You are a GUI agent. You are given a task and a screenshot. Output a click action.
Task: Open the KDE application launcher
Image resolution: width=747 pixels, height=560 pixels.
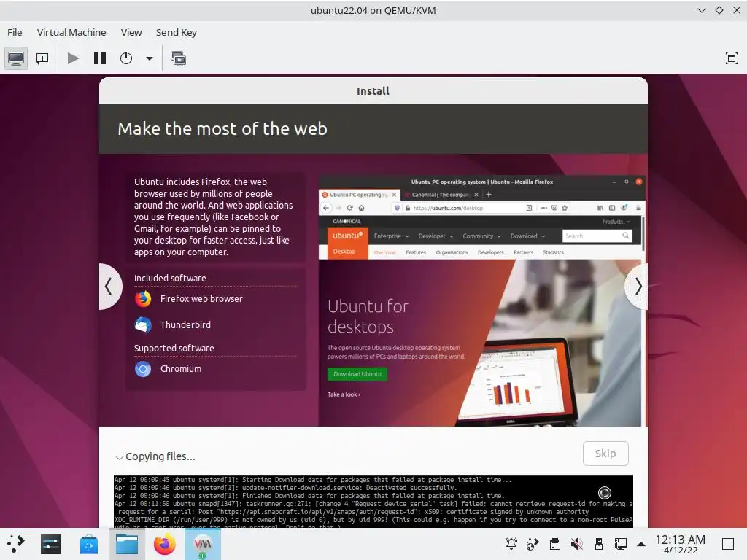[15, 544]
